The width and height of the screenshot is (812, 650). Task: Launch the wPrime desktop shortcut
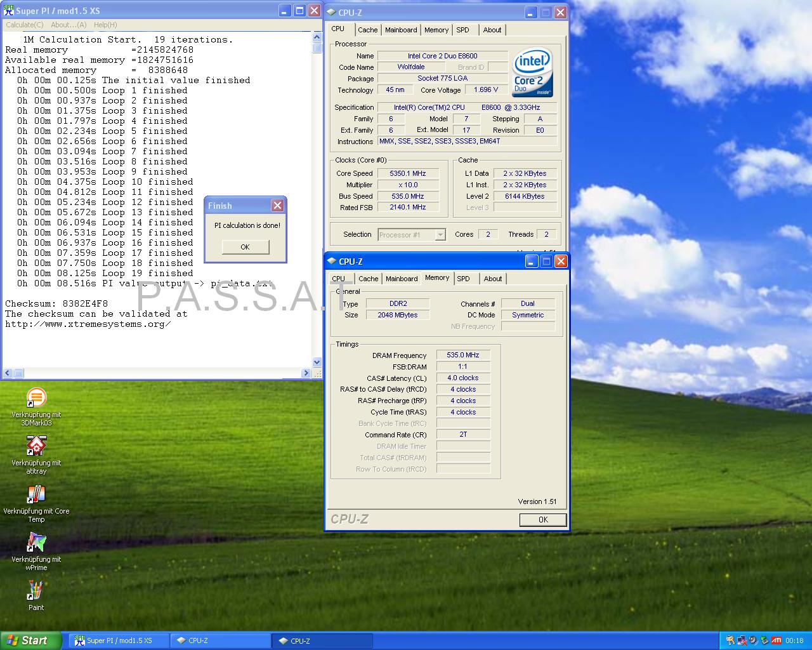[36, 543]
